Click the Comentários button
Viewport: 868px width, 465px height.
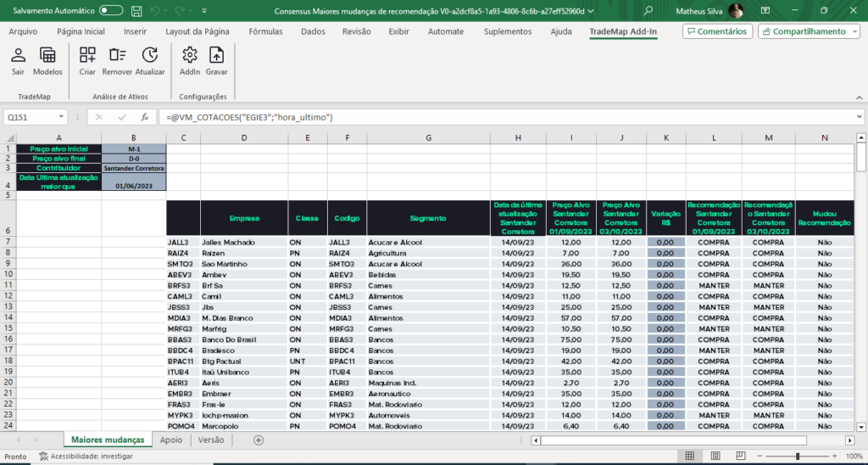click(x=717, y=31)
